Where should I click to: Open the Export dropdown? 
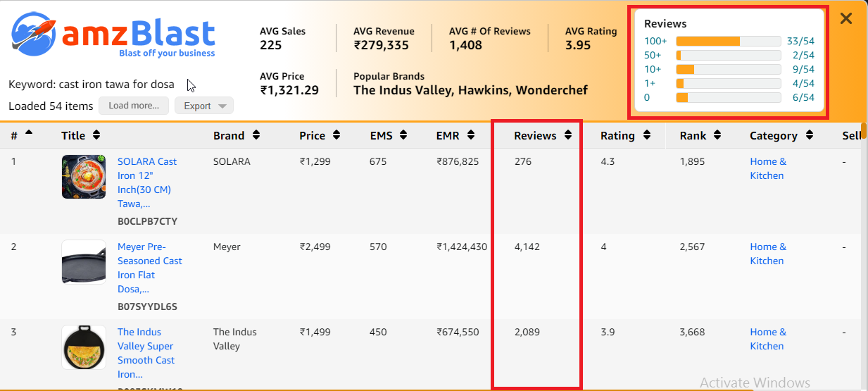204,106
